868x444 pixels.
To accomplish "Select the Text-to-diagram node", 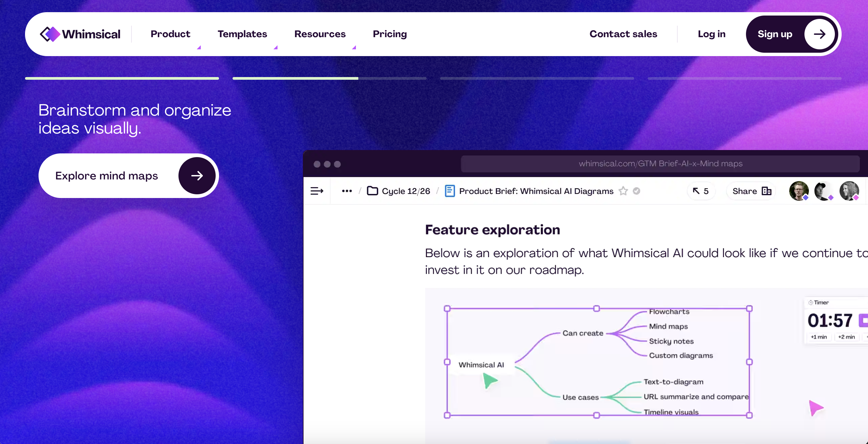I will 673,382.
